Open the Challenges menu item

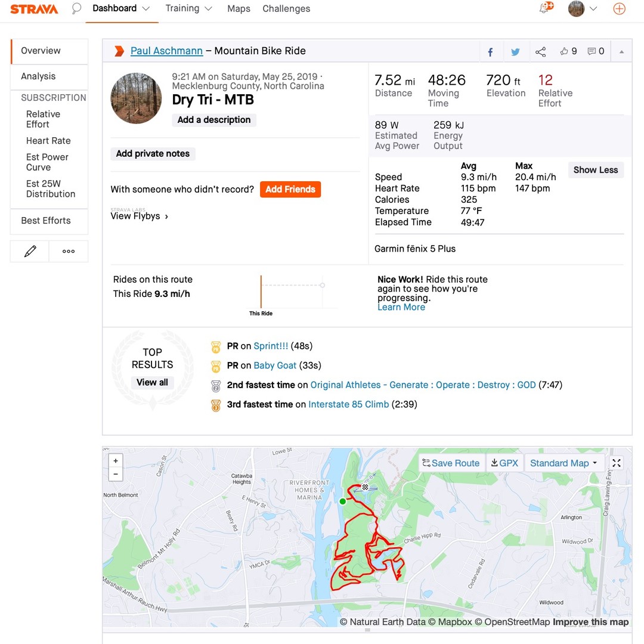tap(286, 9)
